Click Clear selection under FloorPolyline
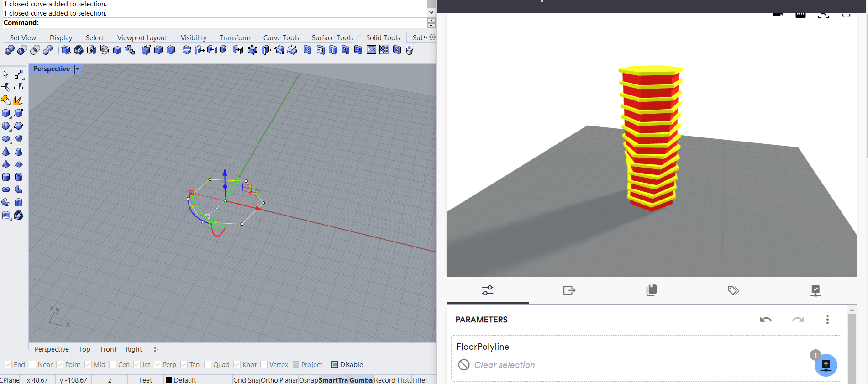This screenshot has width=868, height=384. pyautogui.click(x=504, y=365)
